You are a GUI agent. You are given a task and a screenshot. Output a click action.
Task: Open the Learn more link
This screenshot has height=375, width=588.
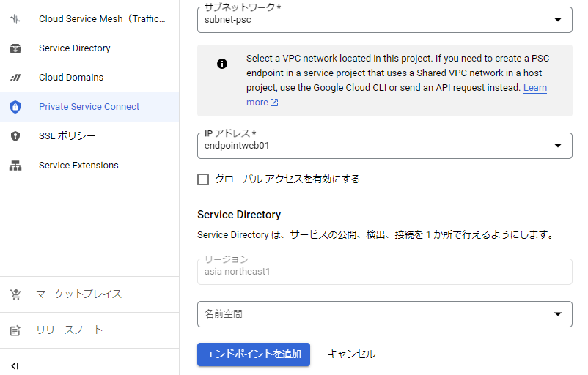(534, 88)
